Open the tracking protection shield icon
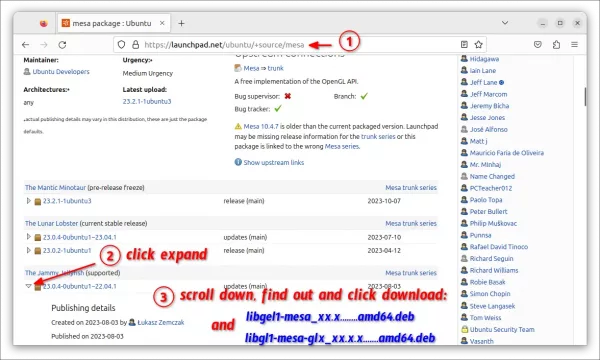600x360 pixels. point(121,45)
